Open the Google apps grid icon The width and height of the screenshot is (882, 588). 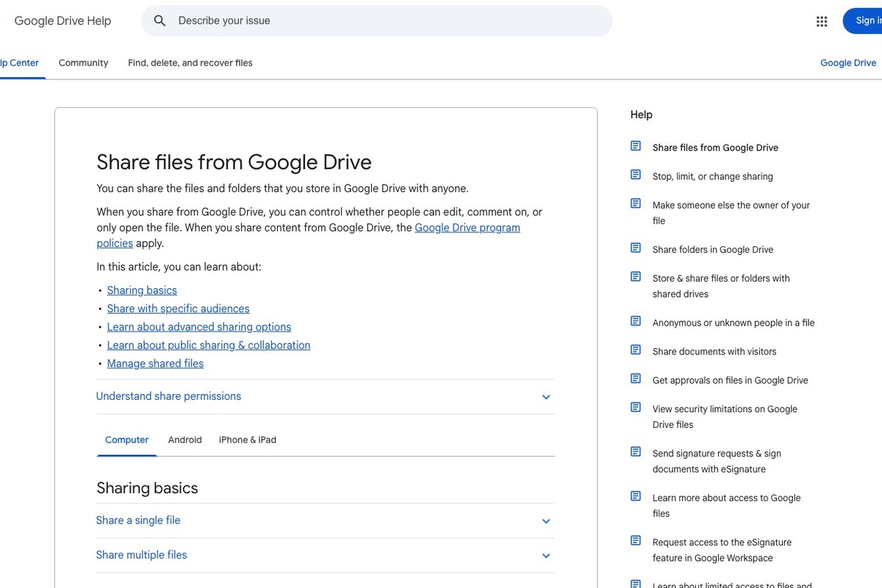(822, 21)
